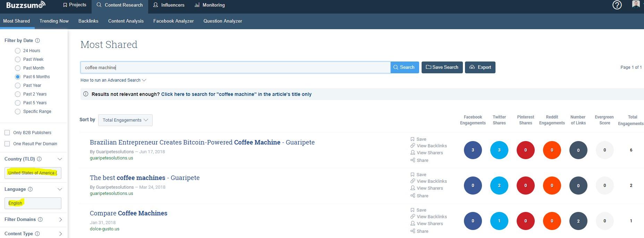Select the Specific Range date filter
Screen dimensions: 644x238
pos(18,112)
